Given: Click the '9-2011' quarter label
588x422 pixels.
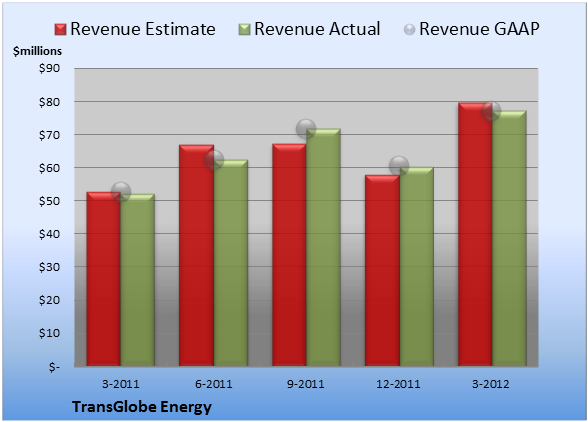Looking at the screenshot, I should pos(306,384).
